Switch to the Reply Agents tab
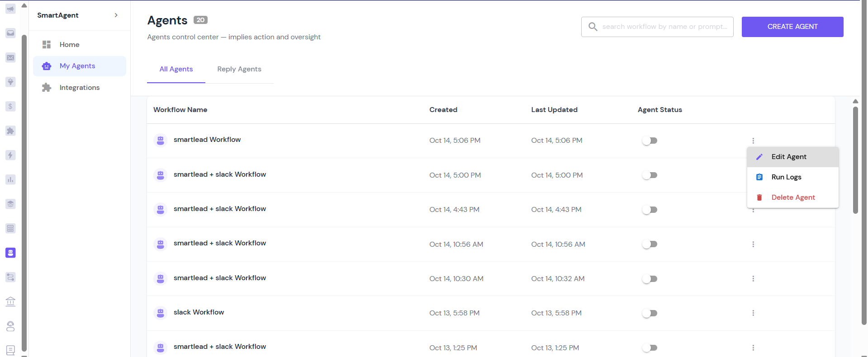Image resolution: width=868 pixels, height=357 pixels. 239,69
